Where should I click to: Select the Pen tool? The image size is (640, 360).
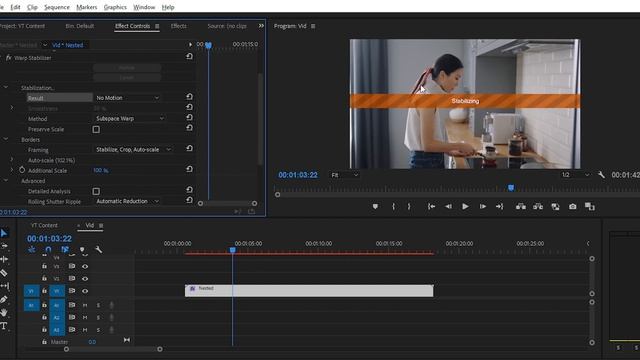tap(4, 299)
